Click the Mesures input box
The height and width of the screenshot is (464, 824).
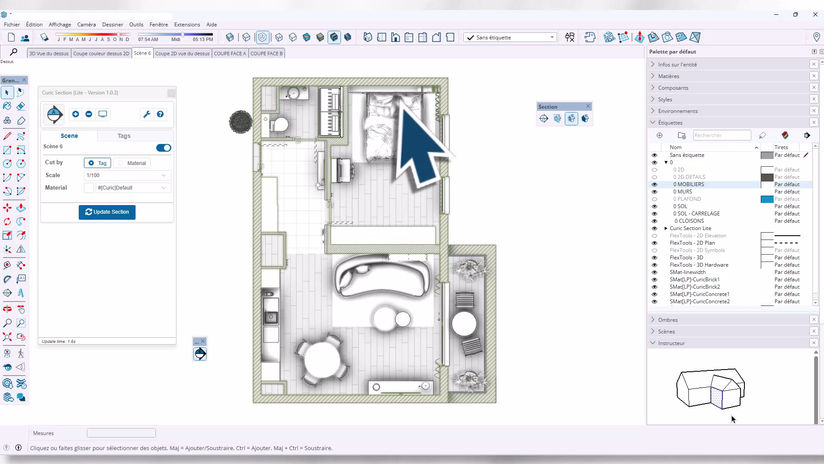click(121, 433)
